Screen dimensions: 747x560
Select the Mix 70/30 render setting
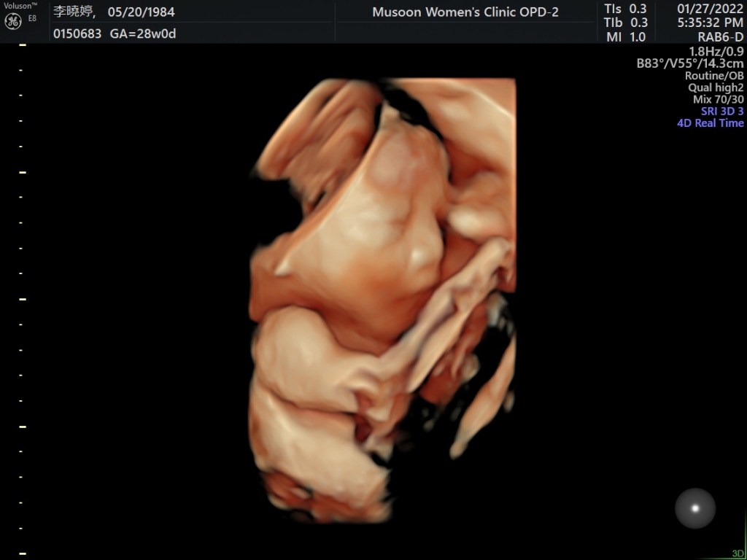[x=718, y=99]
